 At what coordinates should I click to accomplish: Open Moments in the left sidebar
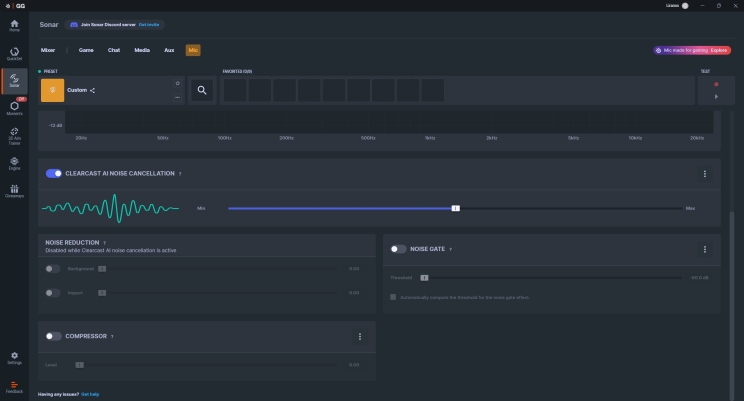click(14, 107)
